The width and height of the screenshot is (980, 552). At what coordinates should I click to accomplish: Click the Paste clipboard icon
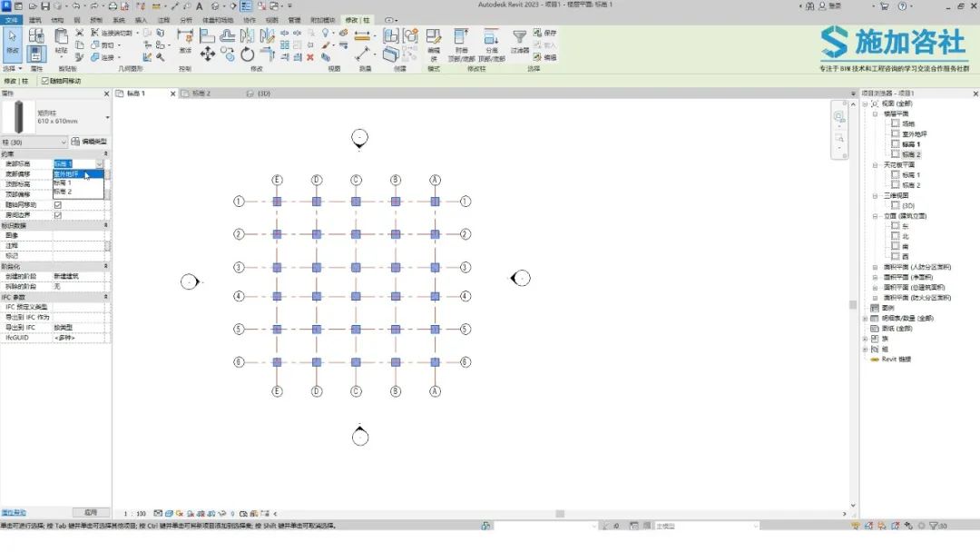tap(62, 37)
